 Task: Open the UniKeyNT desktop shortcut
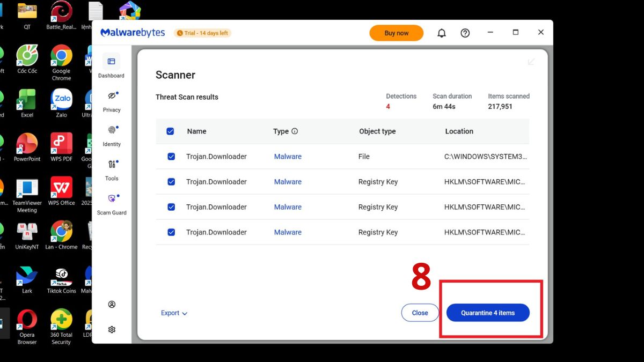point(27,235)
